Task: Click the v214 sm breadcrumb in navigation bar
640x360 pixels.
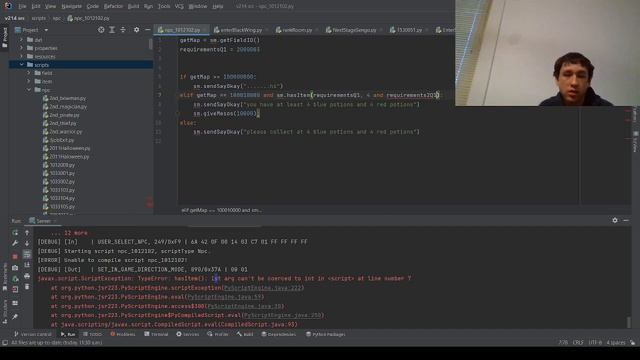Action: (14, 18)
